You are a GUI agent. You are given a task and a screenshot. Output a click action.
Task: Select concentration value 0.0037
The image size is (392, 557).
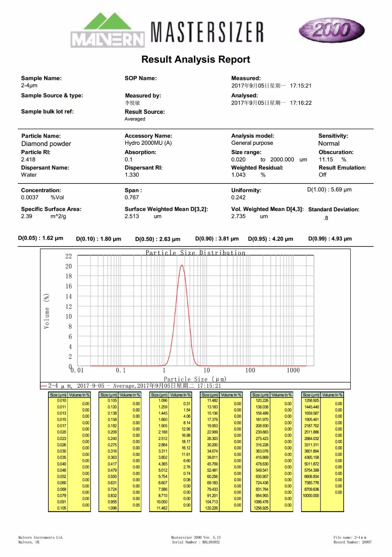[x=30, y=197]
